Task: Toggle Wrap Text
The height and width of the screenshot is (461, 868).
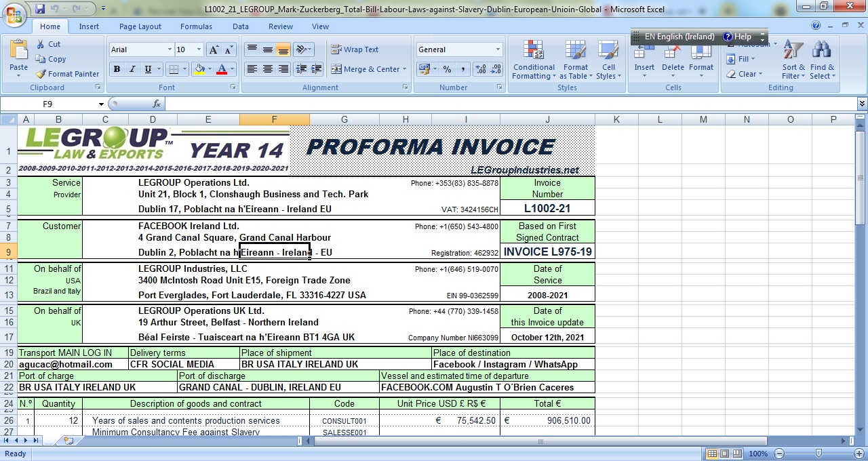Action: pyautogui.click(x=355, y=49)
